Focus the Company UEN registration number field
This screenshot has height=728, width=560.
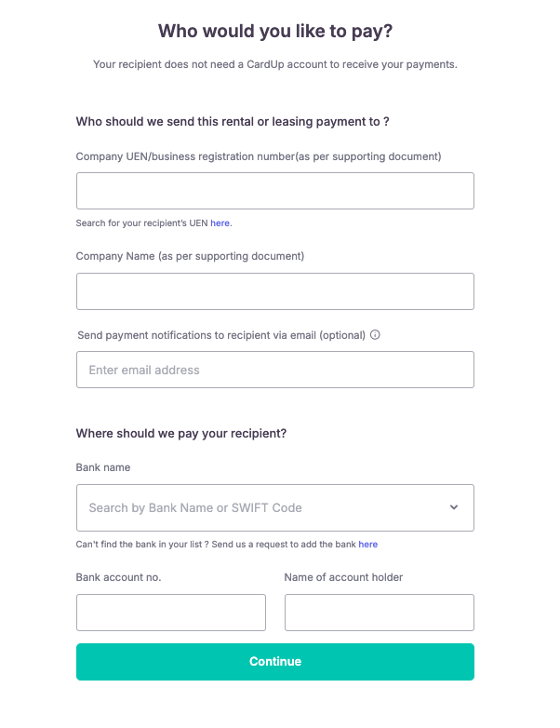click(x=274, y=191)
